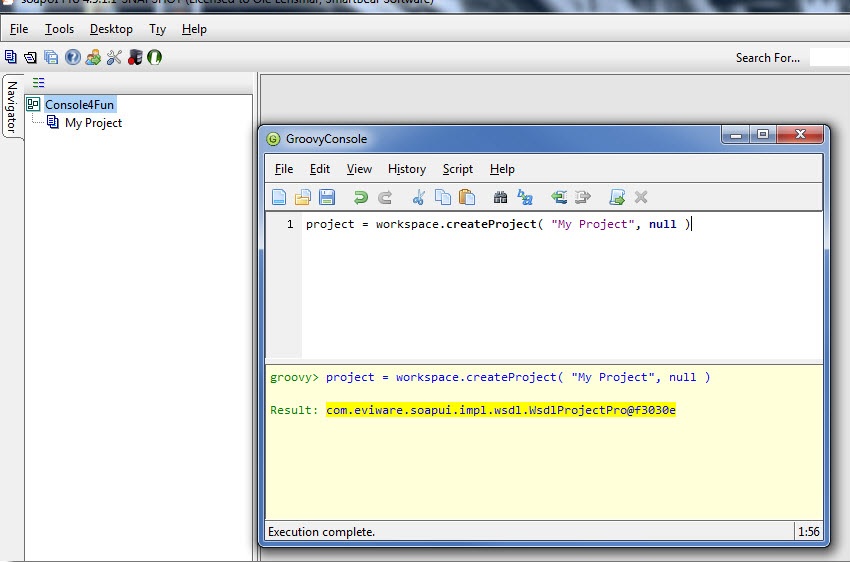Click the highlighted WsdlProjectPro result text
850x562 pixels.
tap(500, 410)
